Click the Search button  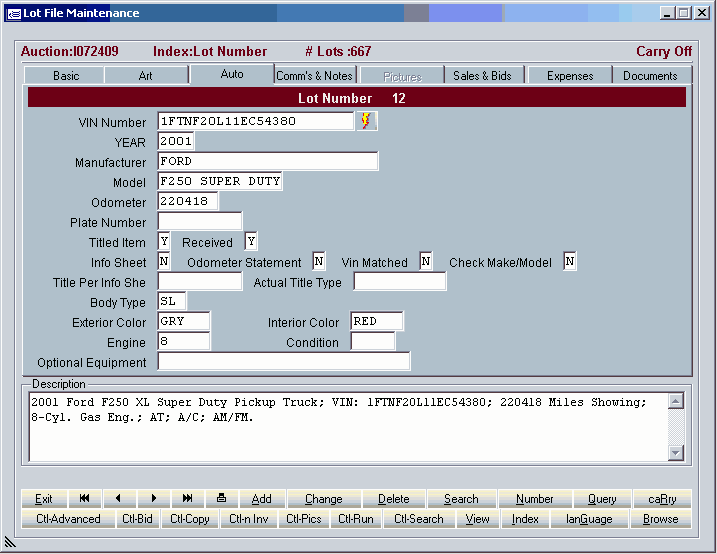pyautogui.click(x=461, y=499)
